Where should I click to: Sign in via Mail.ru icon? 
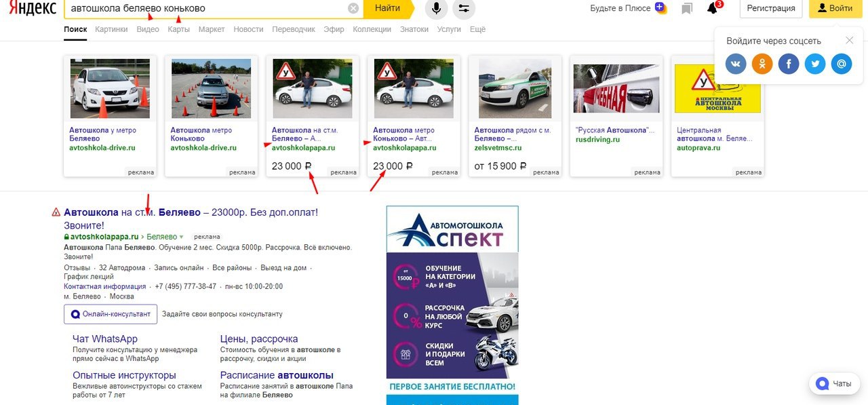(842, 64)
